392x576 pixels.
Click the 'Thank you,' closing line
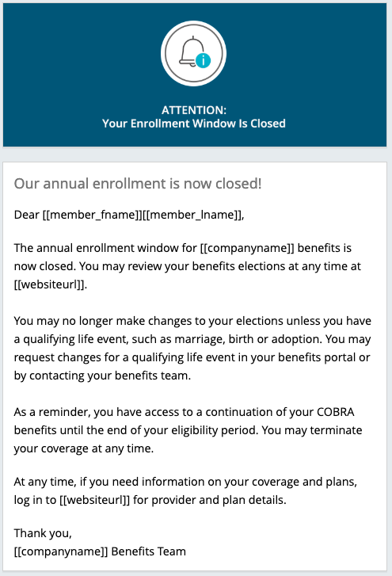(x=43, y=533)
